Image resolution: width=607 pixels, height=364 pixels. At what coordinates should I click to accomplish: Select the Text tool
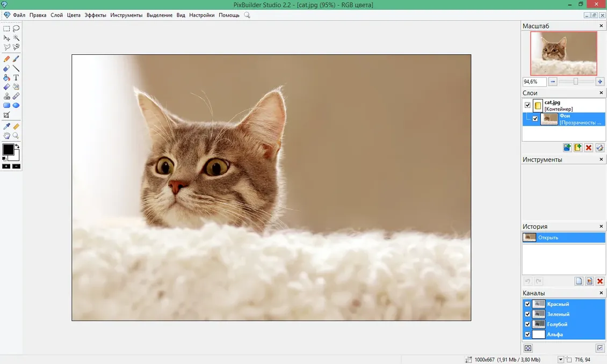coord(16,78)
